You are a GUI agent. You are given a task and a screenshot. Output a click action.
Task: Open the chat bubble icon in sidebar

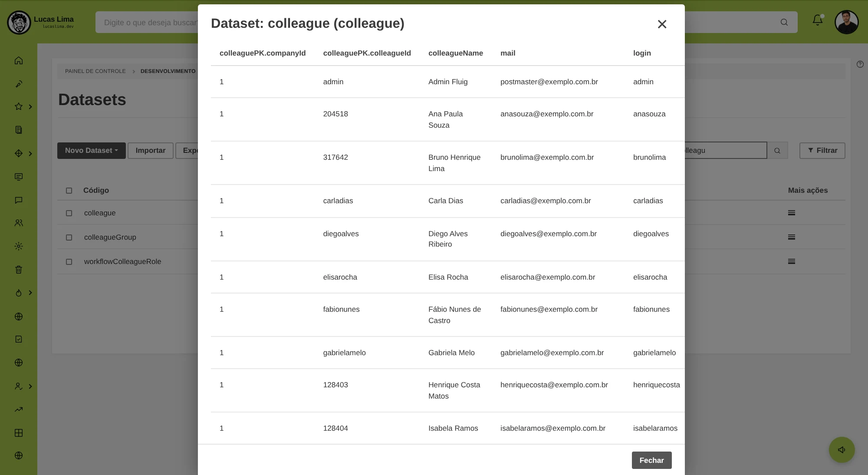coord(19,200)
